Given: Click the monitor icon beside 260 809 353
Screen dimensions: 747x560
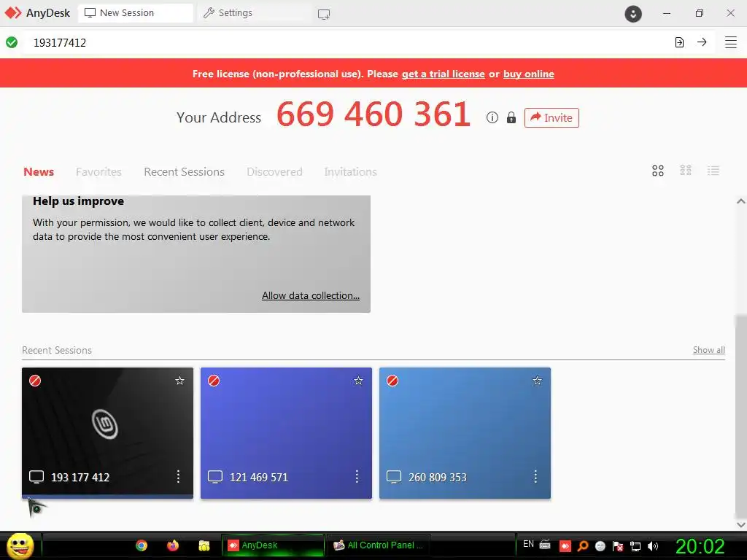Looking at the screenshot, I should [x=394, y=477].
